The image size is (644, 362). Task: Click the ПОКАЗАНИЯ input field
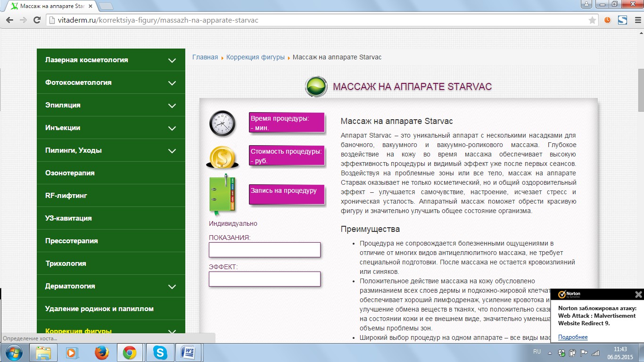[x=264, y=250]
